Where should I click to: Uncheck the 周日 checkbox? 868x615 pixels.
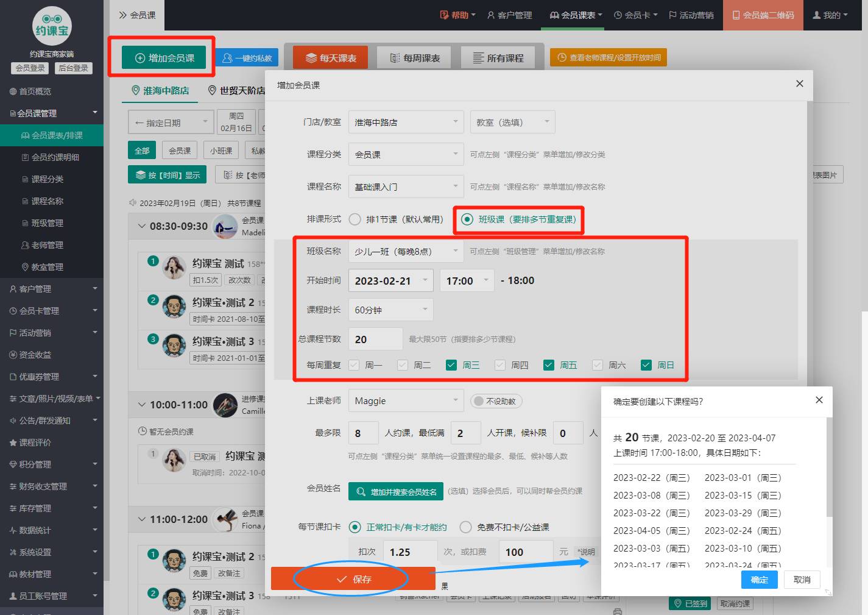point(646,365)
